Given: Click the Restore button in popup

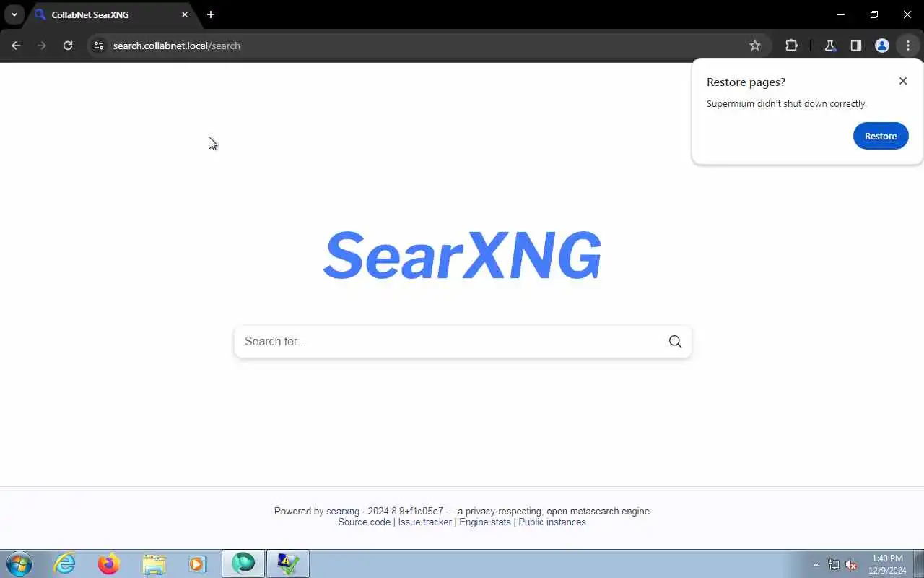Looking at the screenshot, I should tap(881, 136).
